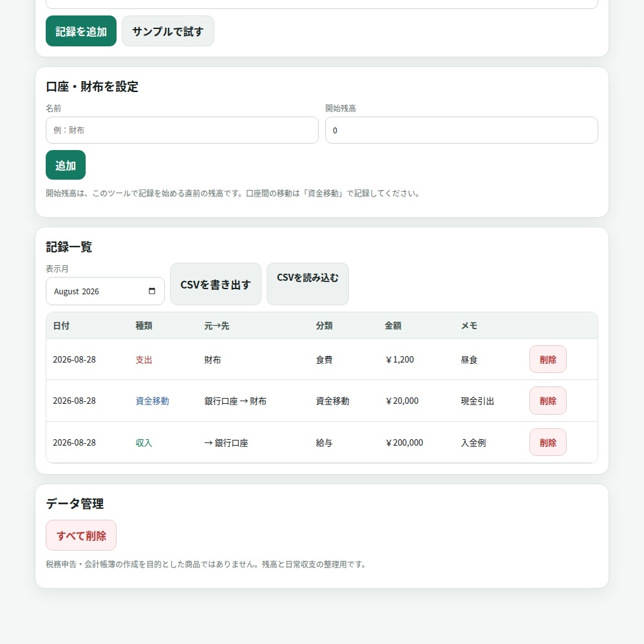Image resolution: width=644 pixels, height=644 pixels.
Task: Click the 開始残高 starting balance field
Action: [x=462, y=130]
